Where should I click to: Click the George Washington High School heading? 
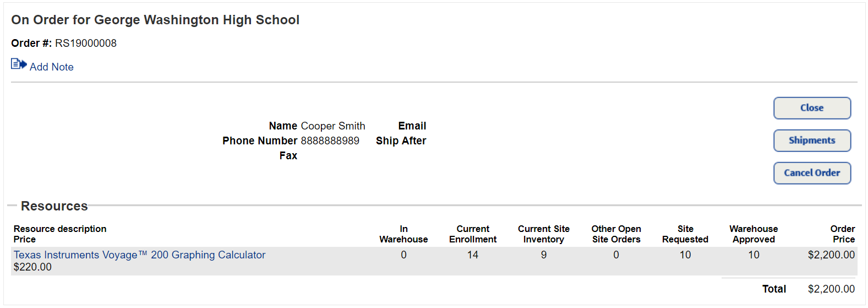click(155, 20)
